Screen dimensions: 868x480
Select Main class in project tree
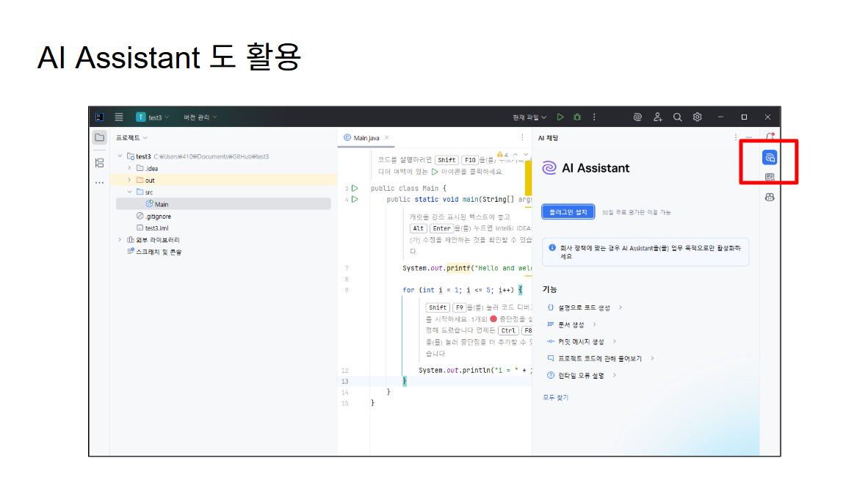tap(224, 204)
